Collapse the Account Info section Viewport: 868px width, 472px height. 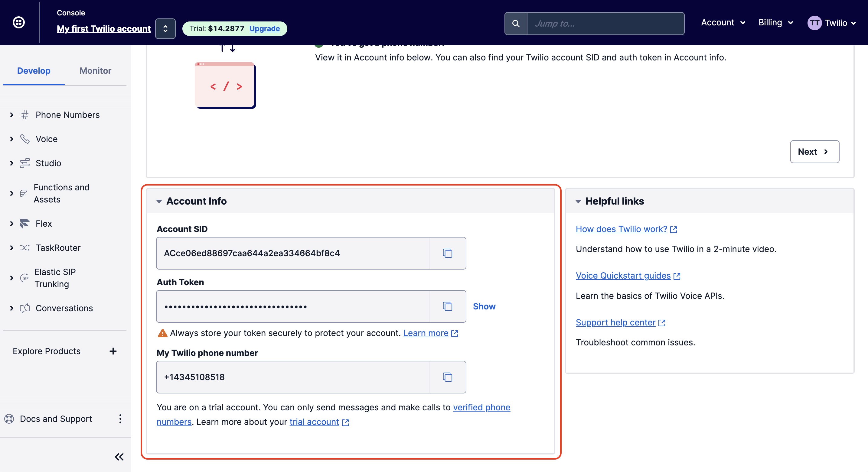[159, 201]
